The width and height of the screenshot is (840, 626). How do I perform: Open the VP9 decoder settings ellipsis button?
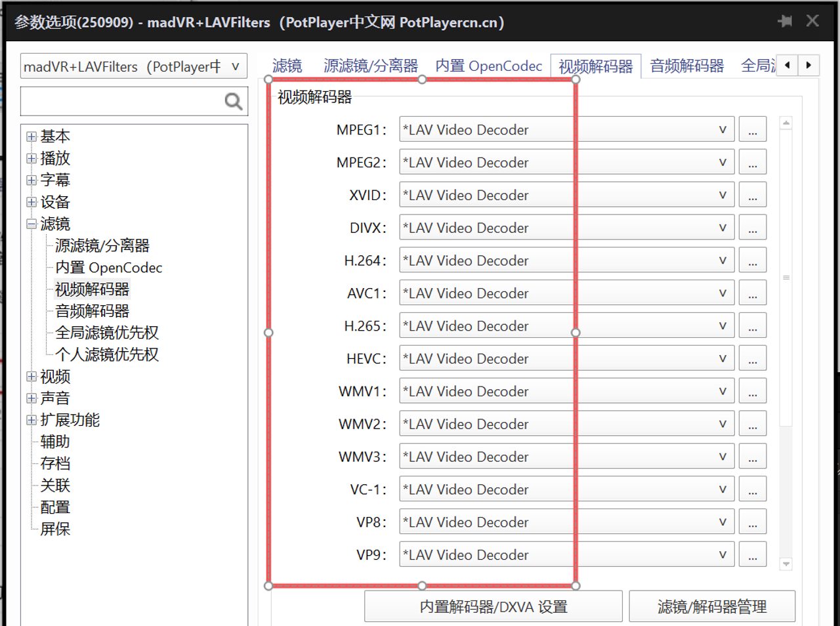click(753, 555)
